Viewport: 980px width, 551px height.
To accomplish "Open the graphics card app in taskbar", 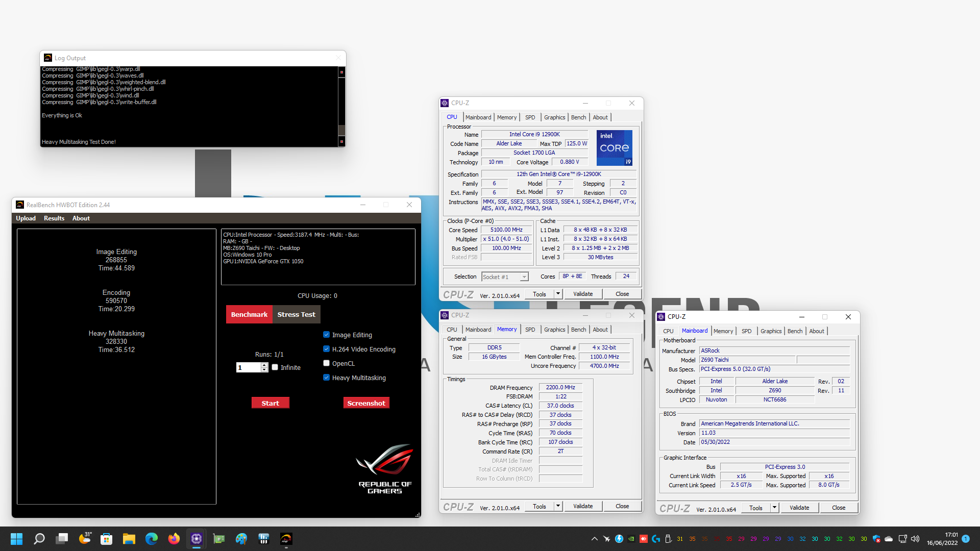I will [x=219, y=539].
